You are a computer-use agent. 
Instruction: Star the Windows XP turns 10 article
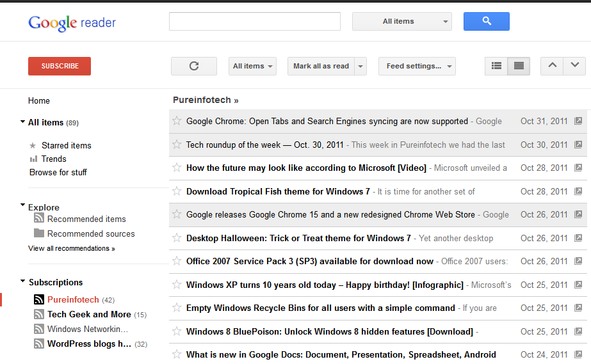[x=177, y=284]
